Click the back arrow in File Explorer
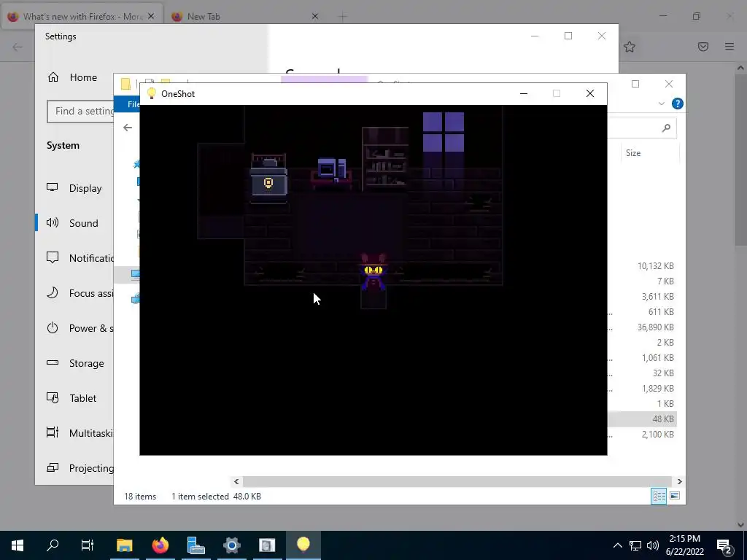The image size is (747, 560). [x=127, y=128]
